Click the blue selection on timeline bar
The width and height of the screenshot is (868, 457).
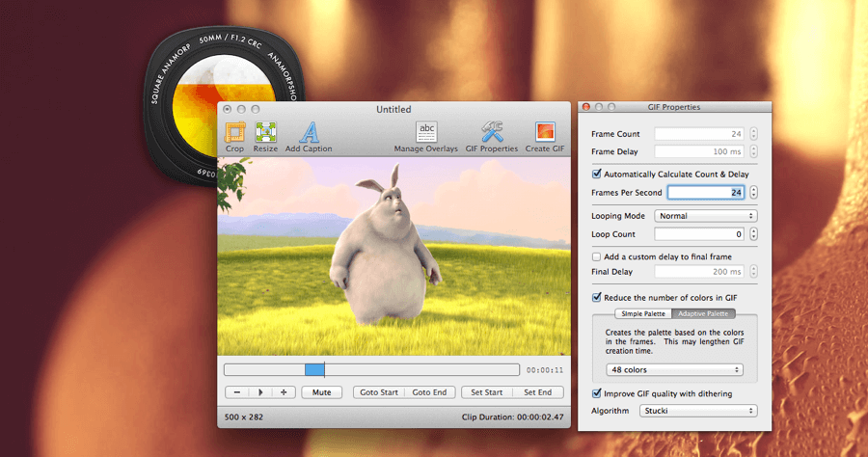click(x=314, y=369)
